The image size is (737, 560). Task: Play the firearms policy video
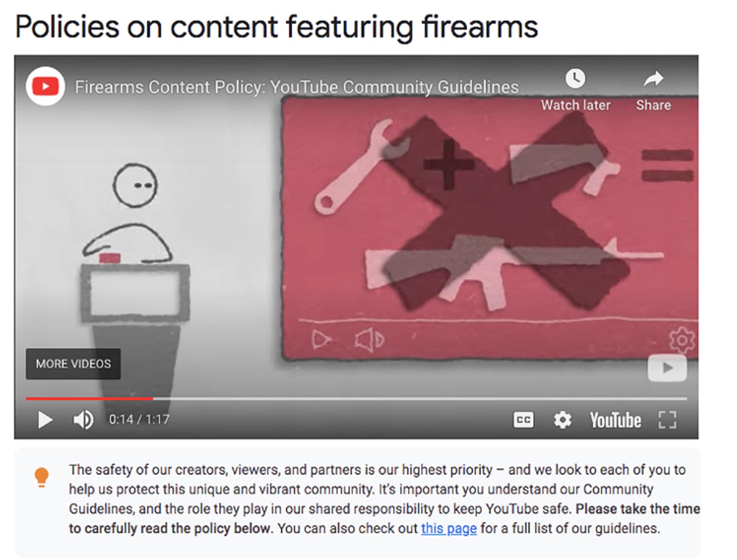tap(45, 420)
